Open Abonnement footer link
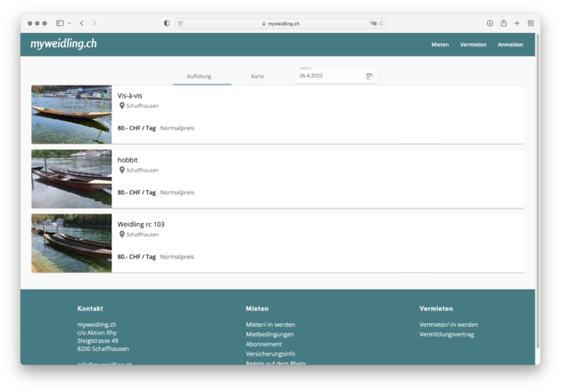This screenshot has height=392, width=561. click(x=264, y=344)
